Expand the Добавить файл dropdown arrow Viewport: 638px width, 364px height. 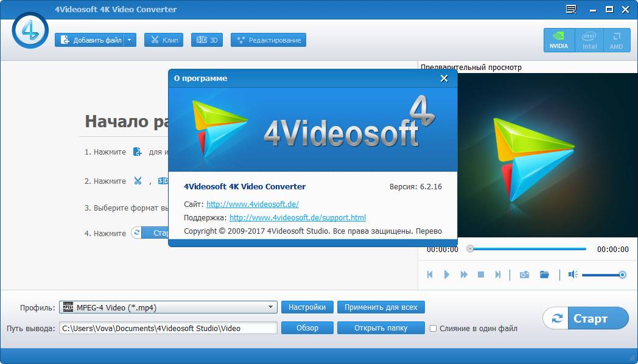[x=130, y=40]
